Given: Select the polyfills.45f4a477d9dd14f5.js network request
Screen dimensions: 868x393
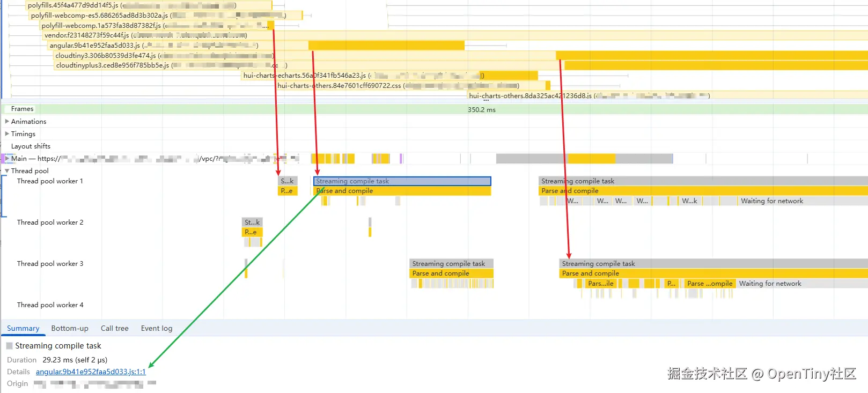Looking at the screenshot, I should pyautogui.click(x=148, y=5).
